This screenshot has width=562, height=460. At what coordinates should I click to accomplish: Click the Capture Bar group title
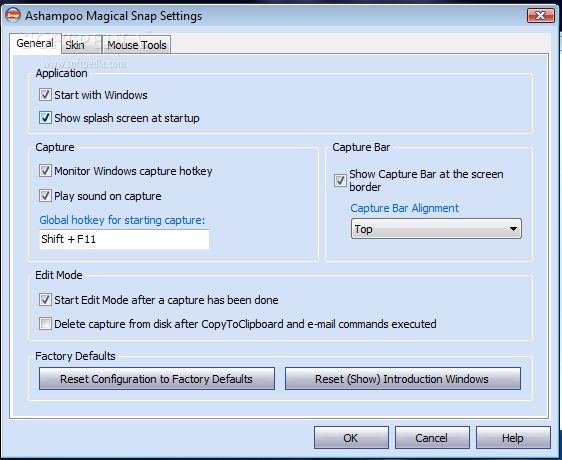[x=361, y=147]
